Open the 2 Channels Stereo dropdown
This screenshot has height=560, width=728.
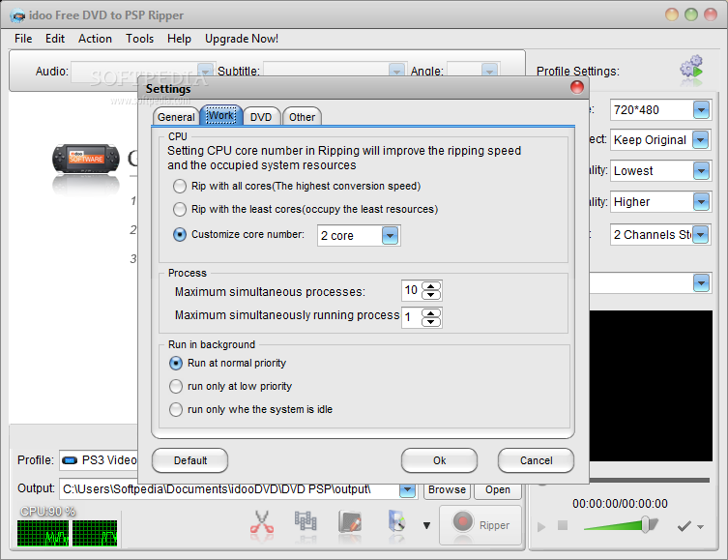701,234
